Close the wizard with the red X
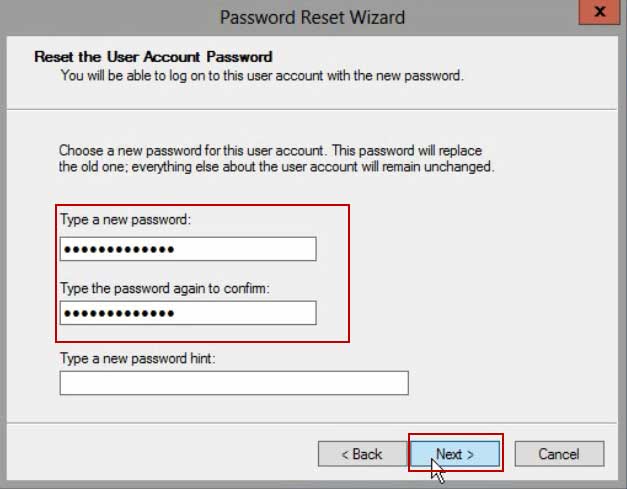The width and height of the screenshot is (627, 489). (599, 12)
